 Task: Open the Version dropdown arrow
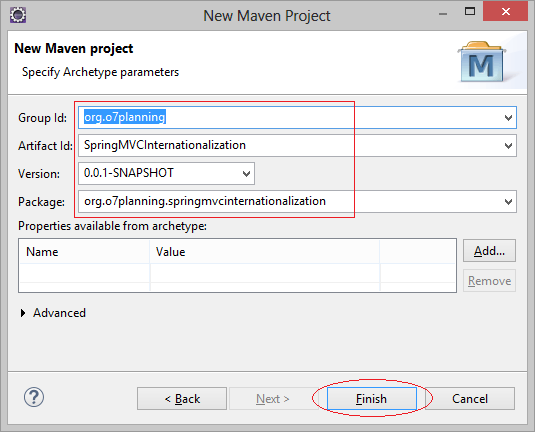246,174
